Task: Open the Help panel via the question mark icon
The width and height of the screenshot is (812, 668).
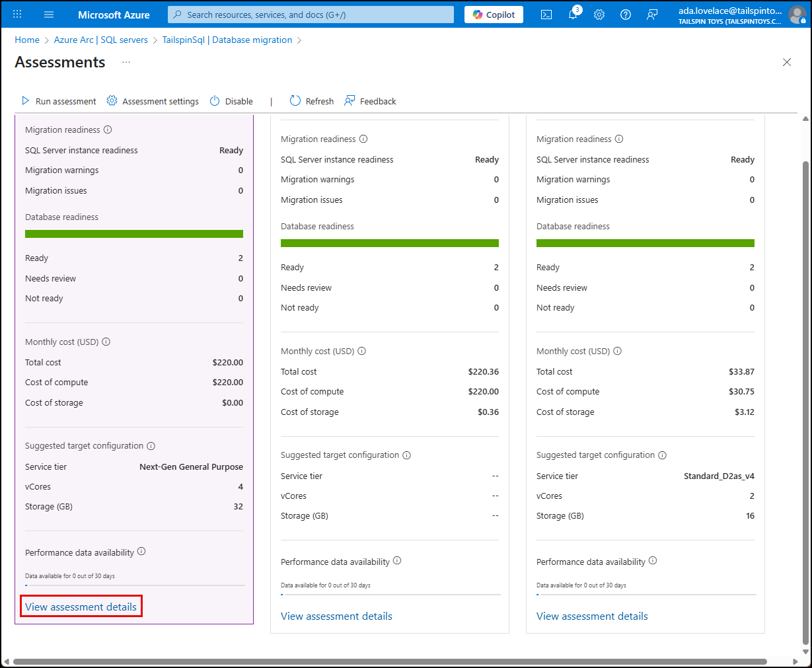Action: [626, 14]
